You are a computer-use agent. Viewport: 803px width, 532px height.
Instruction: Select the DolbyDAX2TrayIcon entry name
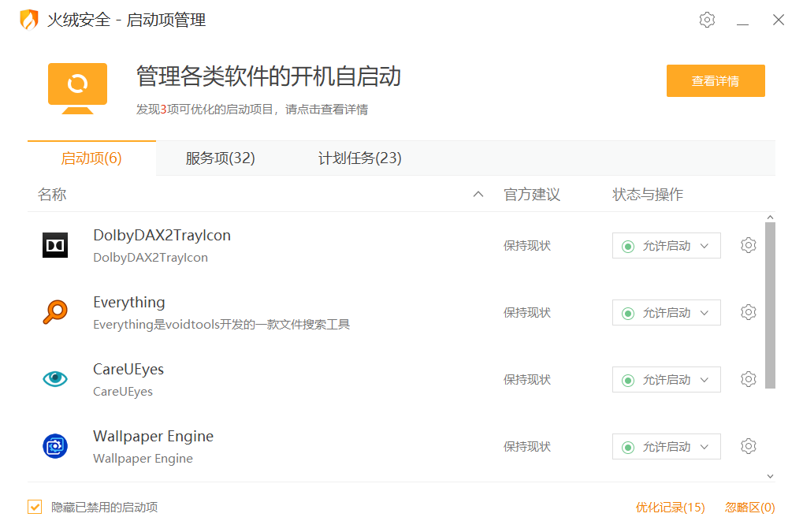point(162,235)
